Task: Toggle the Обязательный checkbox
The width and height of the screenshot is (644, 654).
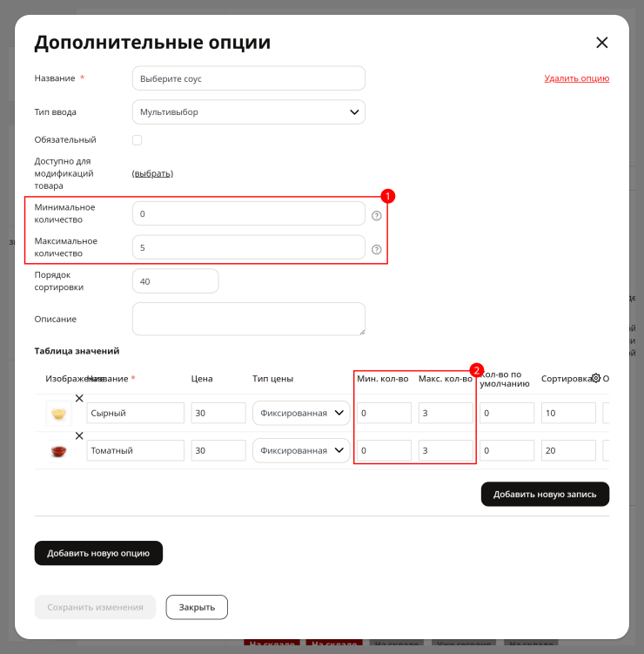Action: coord(138,140)
